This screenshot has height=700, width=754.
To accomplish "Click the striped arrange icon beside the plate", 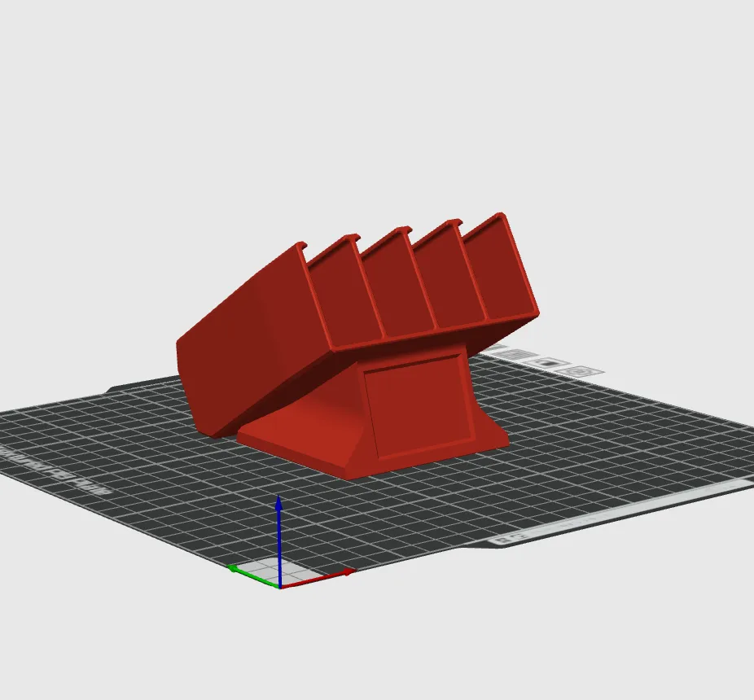I will 515,355.
